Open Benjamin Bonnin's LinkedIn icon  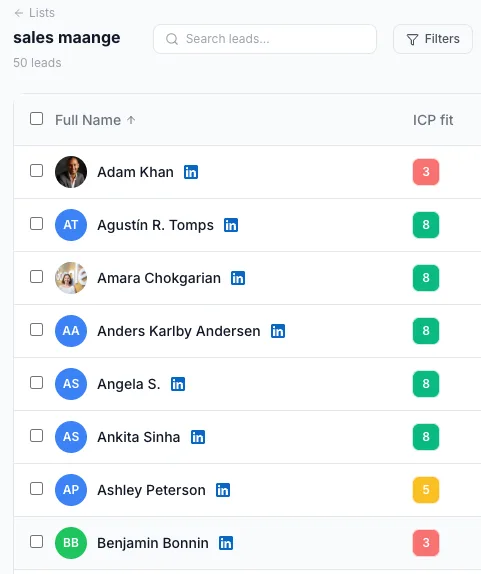(x=226, y=543)
